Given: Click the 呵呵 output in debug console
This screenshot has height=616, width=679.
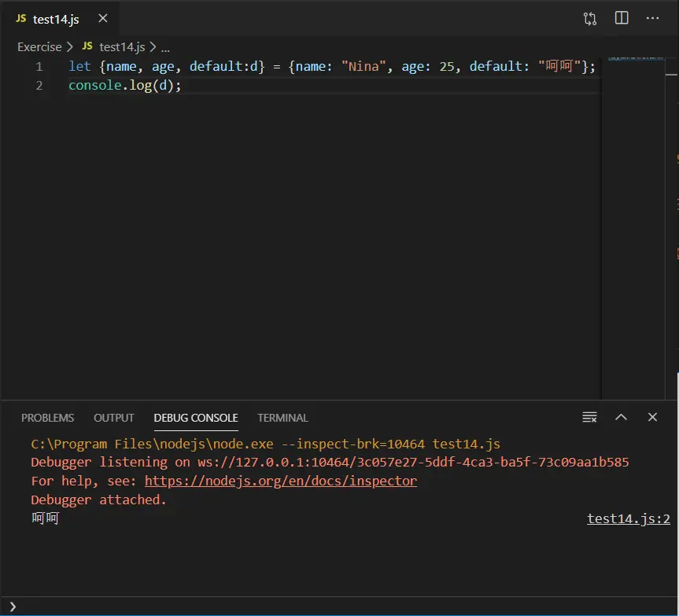Looking at the screenshot, I should point(45,518).
